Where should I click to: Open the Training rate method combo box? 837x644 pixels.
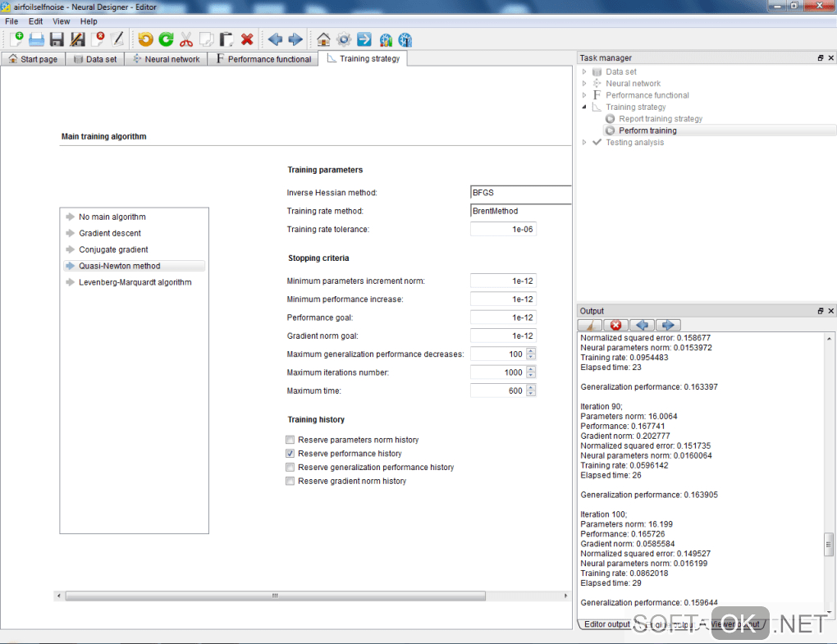click(520, 212)
